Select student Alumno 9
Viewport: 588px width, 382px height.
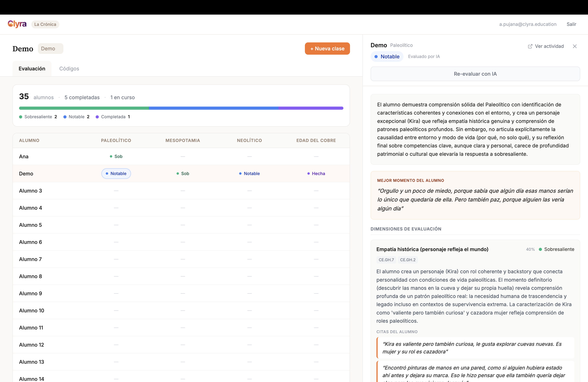point(30,293)
